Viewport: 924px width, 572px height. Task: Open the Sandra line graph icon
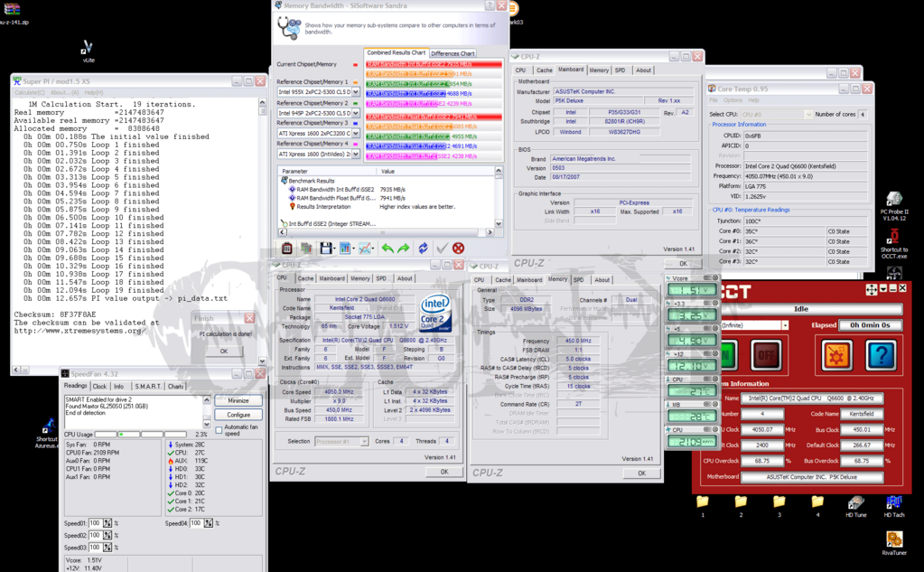(x=365, y=248)
